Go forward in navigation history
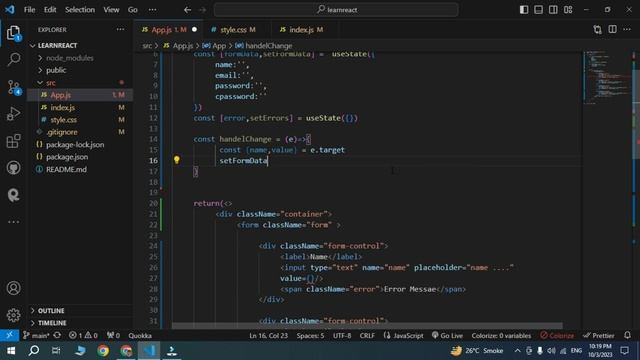Screen dimensions: 640x360 coord(202,9)
